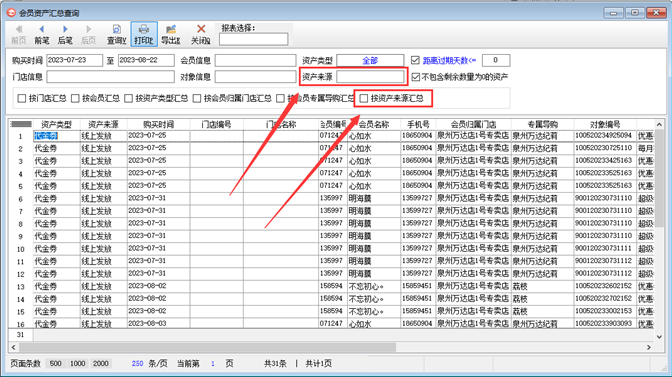Viewport: 672px width, 377px height.
Task: Enable 按资产类型汇总 checkbox
Action: click(x=129, y=99)
